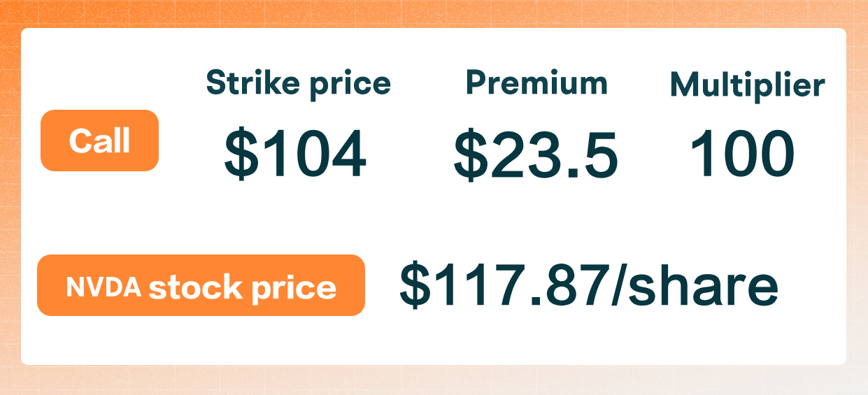Screen dimensions: 868x395
Task: Click the words stock price in badge
Action: (x=243, y=287)
